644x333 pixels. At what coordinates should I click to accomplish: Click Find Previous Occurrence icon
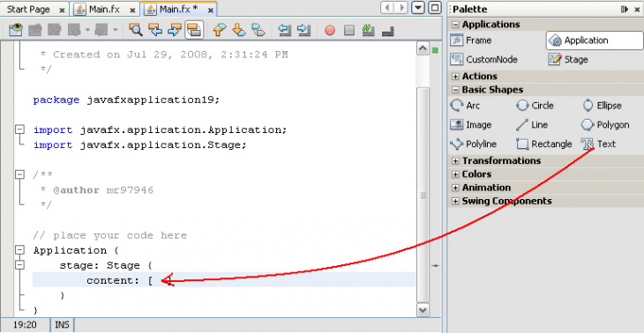tap(155, 30)
